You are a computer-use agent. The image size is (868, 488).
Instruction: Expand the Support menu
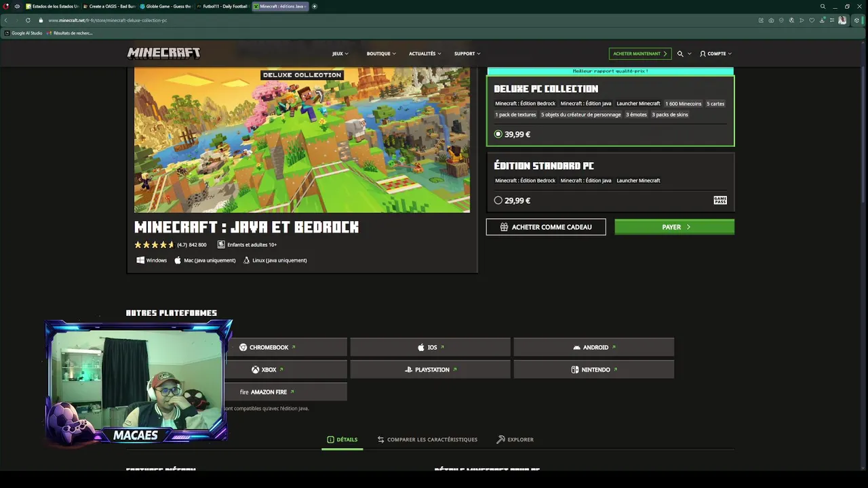pos(467,54)
